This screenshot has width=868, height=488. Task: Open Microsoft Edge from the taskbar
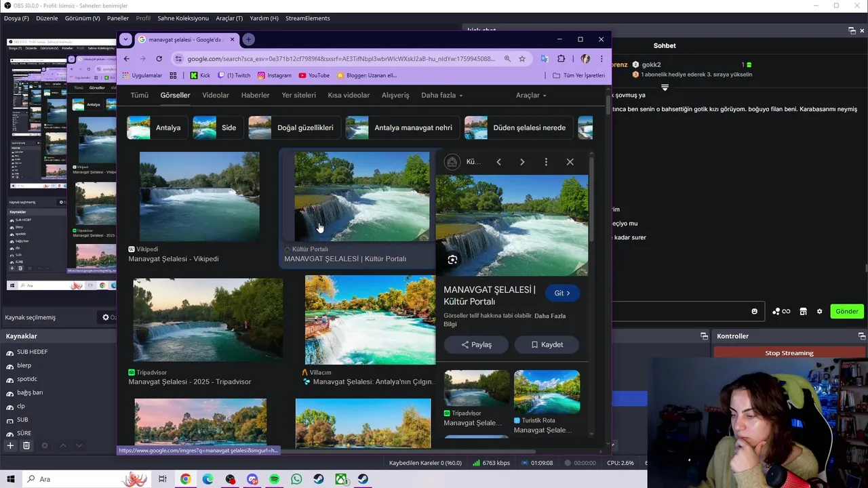208,479
